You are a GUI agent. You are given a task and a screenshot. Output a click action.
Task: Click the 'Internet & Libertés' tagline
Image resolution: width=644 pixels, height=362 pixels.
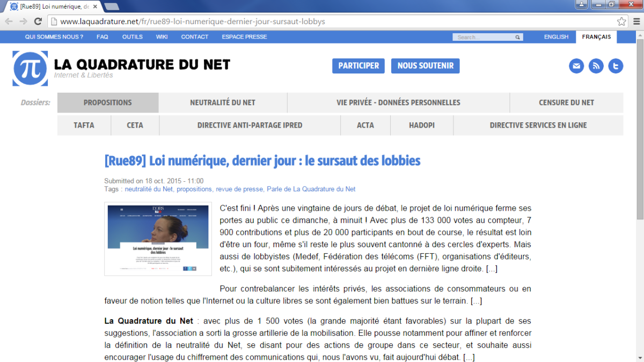pyautogui.click(x=84, y=76)
